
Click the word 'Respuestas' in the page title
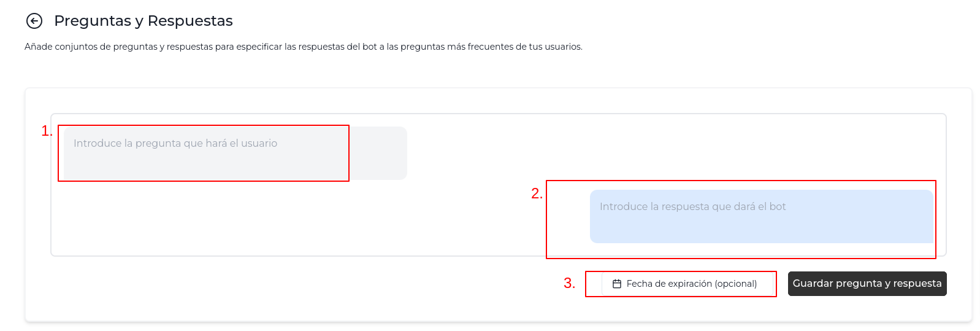click(x=190, y=21)
